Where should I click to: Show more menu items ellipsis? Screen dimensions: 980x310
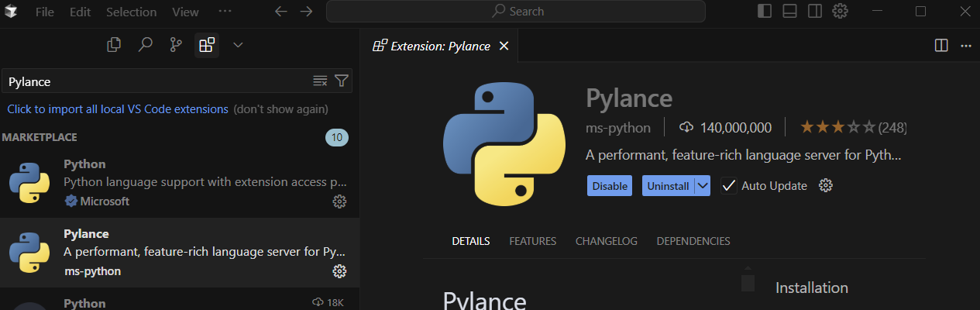click(x=225, y=12)
